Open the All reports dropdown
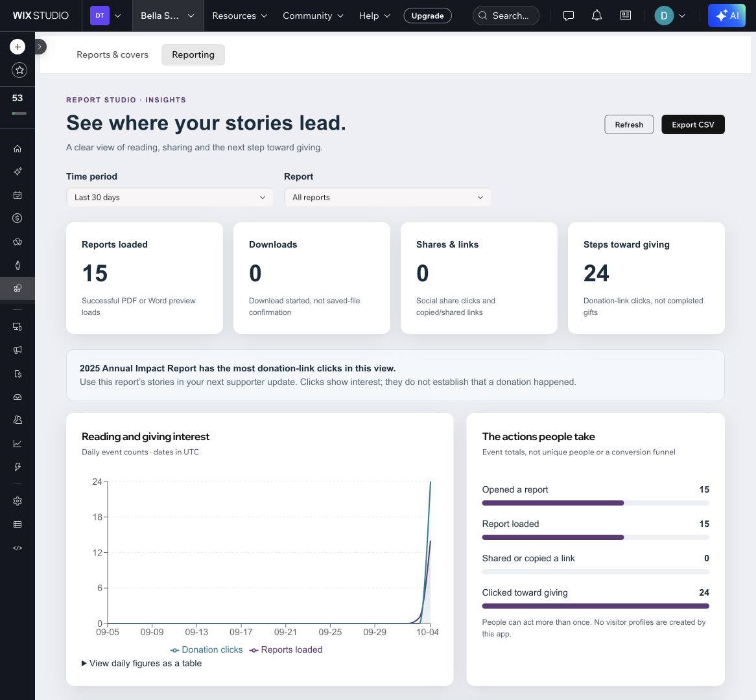This screenshot has width=756, height=700. pyautogui.click(x=388, y=197)
